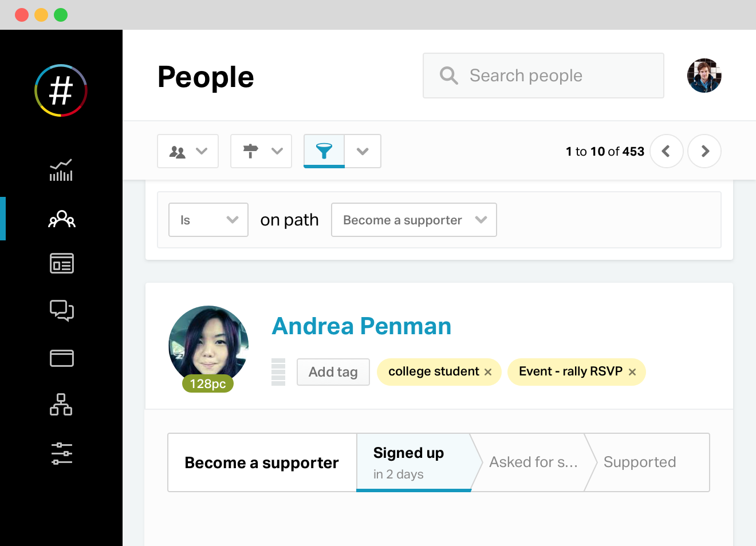Click the Search people field
The image size is (756, 546).
pos(544,76)
